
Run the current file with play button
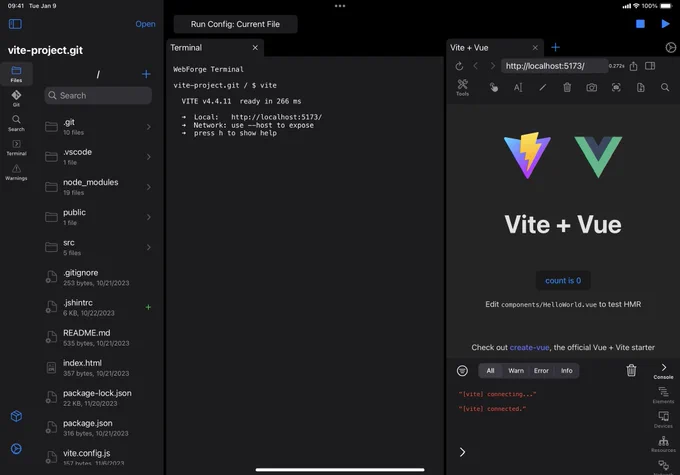[665, 24]
